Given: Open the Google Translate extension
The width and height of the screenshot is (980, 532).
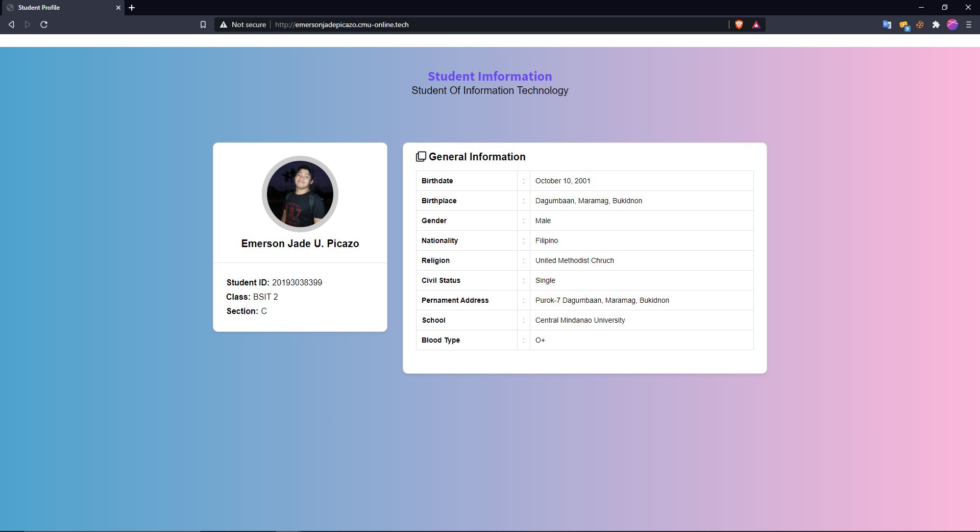Looking at the screenshot, I should [887, 25].
